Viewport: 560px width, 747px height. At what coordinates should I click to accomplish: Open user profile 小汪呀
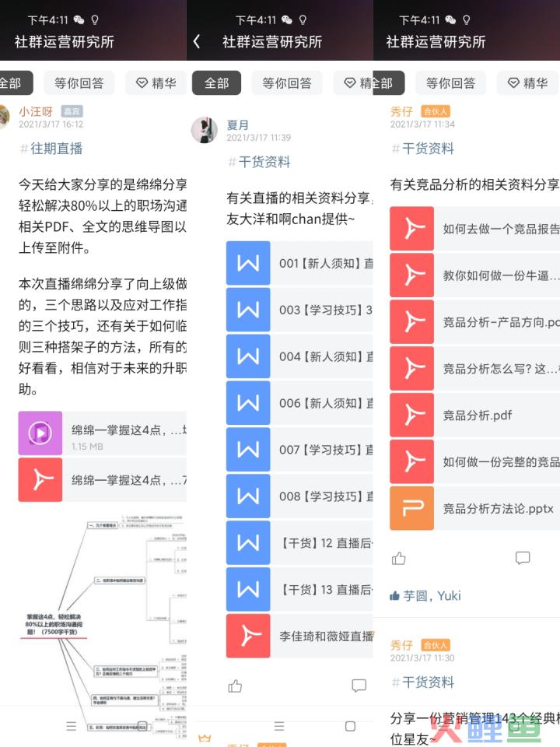pyautogui.click(x=36, y=111)
